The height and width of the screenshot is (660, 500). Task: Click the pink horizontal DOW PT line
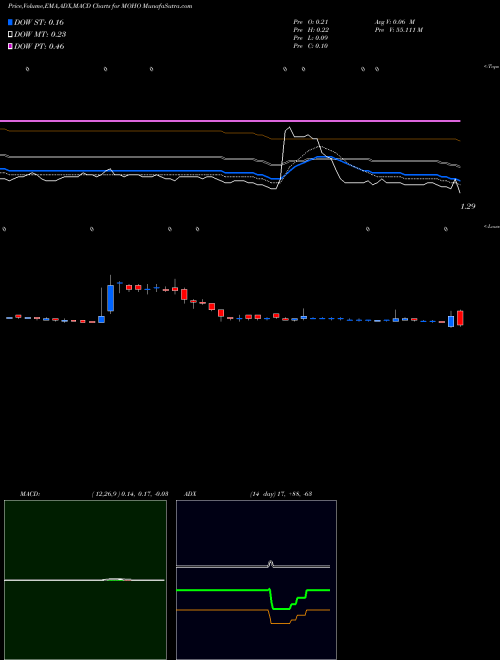(x=230, y=121)
